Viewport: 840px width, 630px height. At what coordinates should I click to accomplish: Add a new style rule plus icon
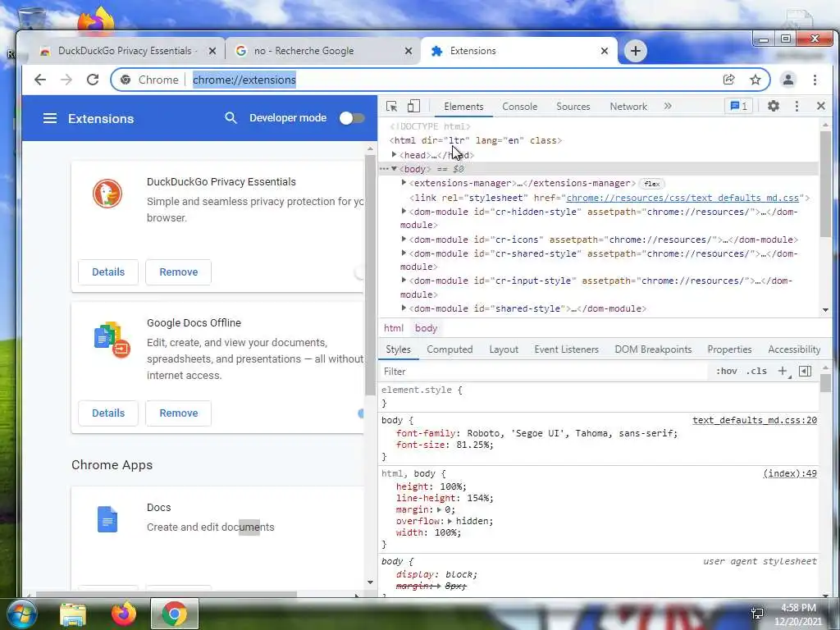coord(783,372)
